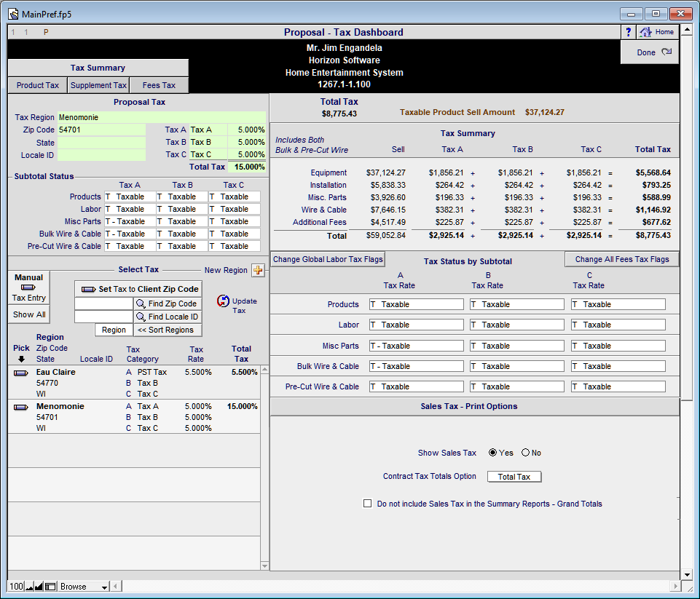The image size is (700, 599).
Task: Open Labor Tax C Rate dropdown
Action: point(618,325)
